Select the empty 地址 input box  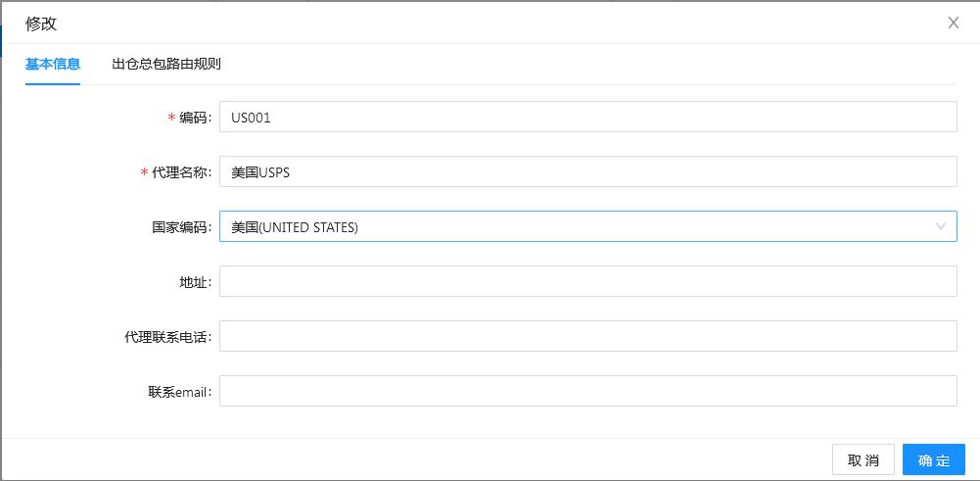click(x=588, y=281)
